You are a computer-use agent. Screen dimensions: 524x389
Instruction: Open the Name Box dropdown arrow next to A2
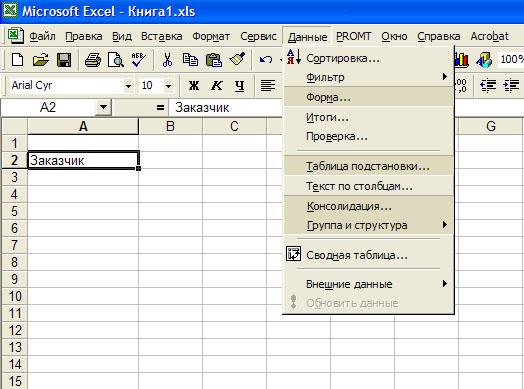coord(103,107)
